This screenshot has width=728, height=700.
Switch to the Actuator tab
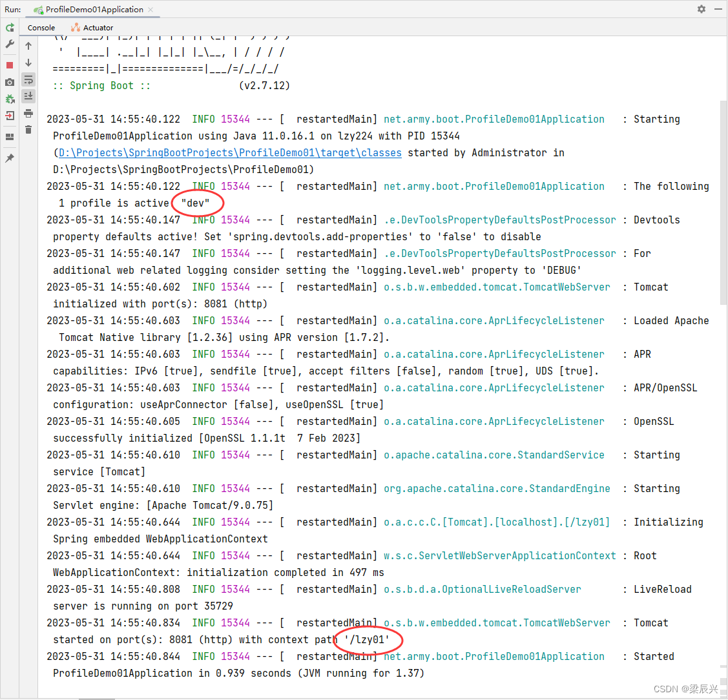pyautogui.click(x=92, y=28)
